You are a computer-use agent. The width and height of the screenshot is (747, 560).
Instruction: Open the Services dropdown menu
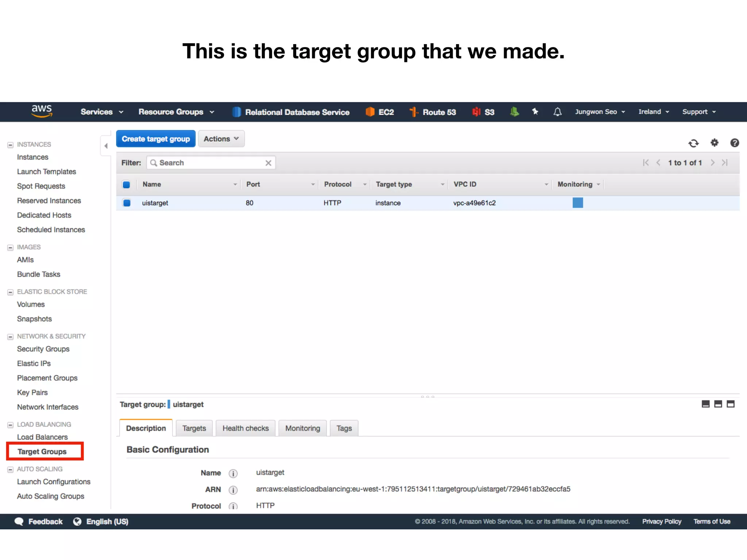(102, 112)
